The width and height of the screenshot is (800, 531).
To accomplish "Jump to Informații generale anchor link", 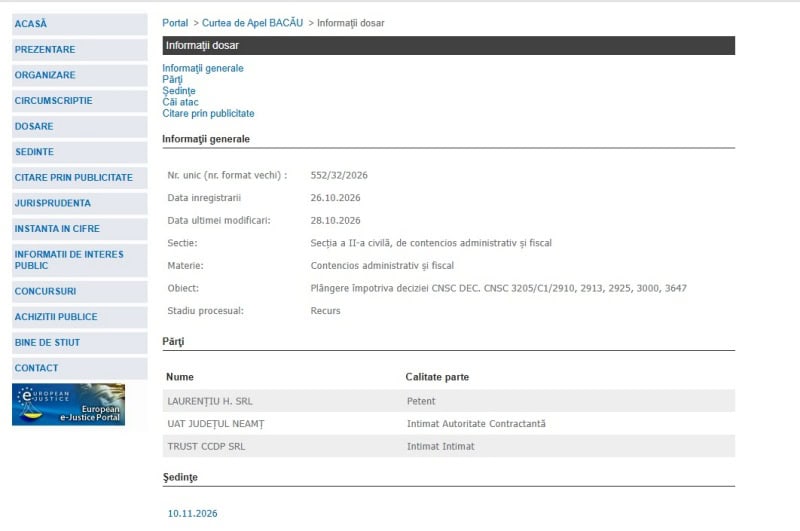I will 203,68.
